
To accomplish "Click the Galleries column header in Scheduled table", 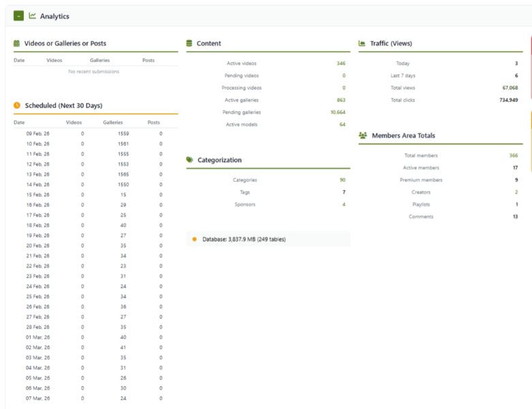I will [113, 123].
